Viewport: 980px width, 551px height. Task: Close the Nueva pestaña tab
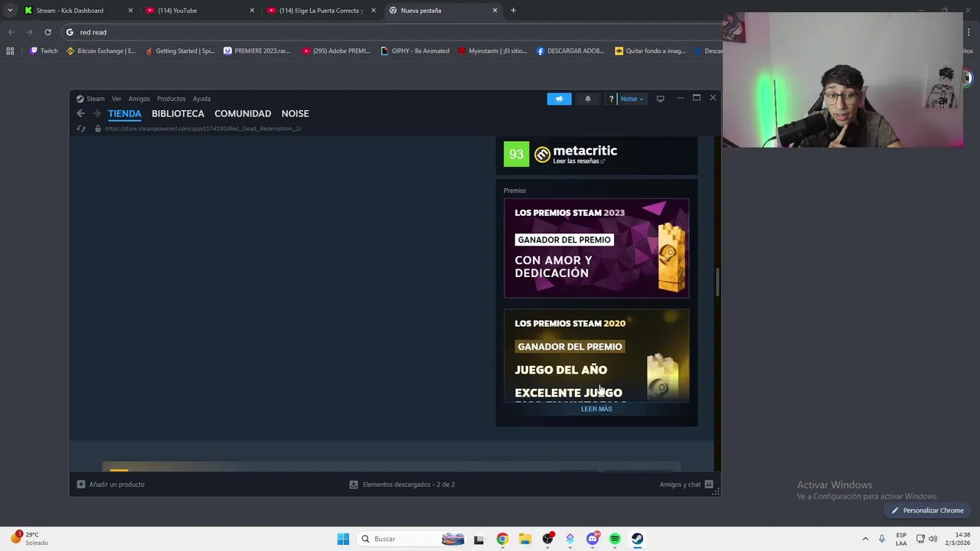[495, 11]
